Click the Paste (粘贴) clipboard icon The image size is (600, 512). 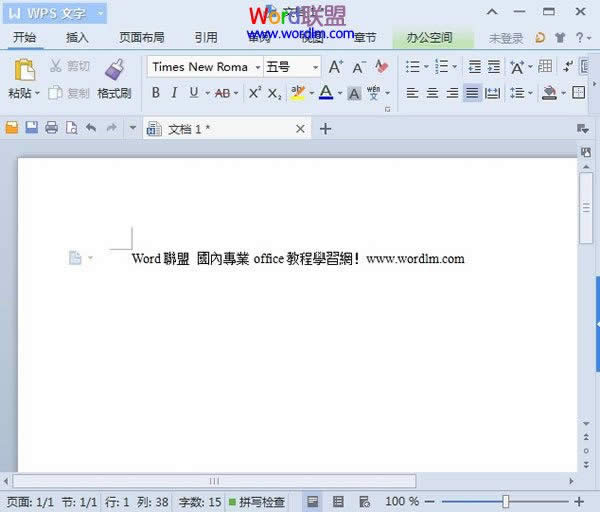tap(24, 70)
